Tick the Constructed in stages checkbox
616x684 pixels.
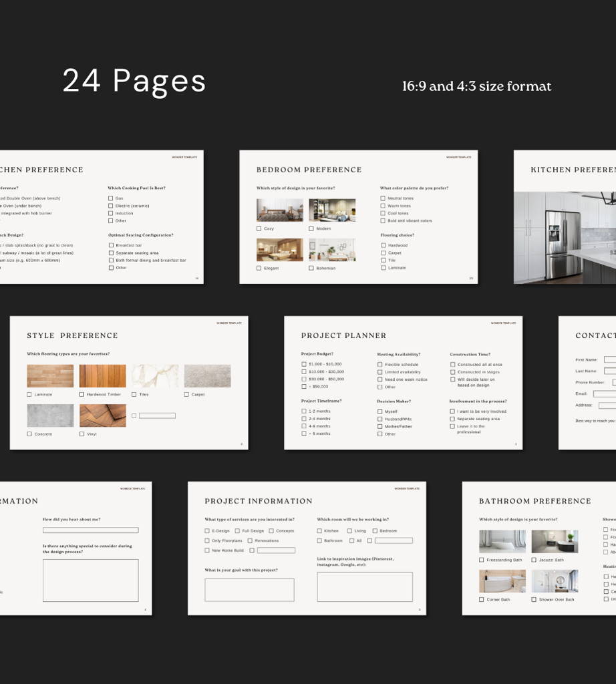[452, 372]
